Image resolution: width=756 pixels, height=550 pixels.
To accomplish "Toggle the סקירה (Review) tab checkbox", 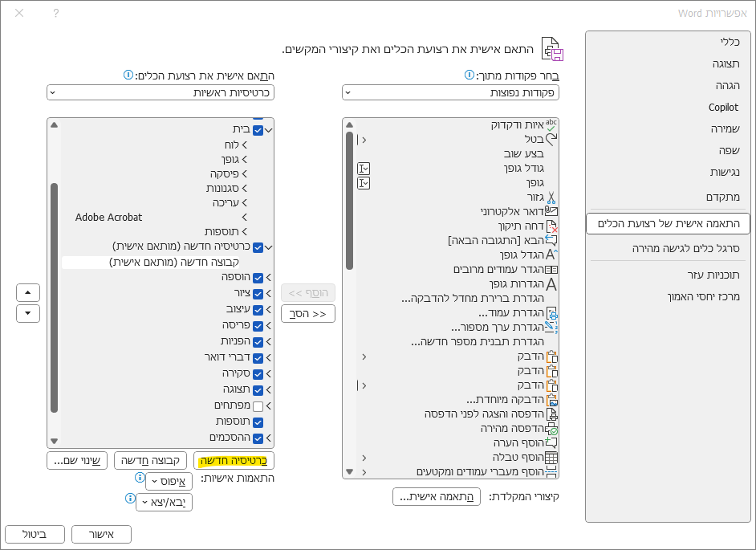I will 258,374.
